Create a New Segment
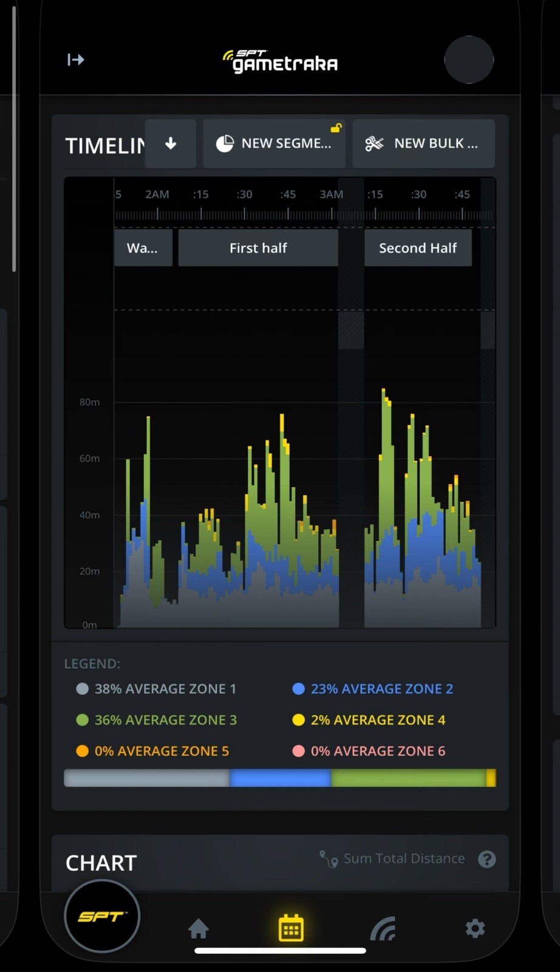Viewport: 560px width, 972px height. coord(274,143)
